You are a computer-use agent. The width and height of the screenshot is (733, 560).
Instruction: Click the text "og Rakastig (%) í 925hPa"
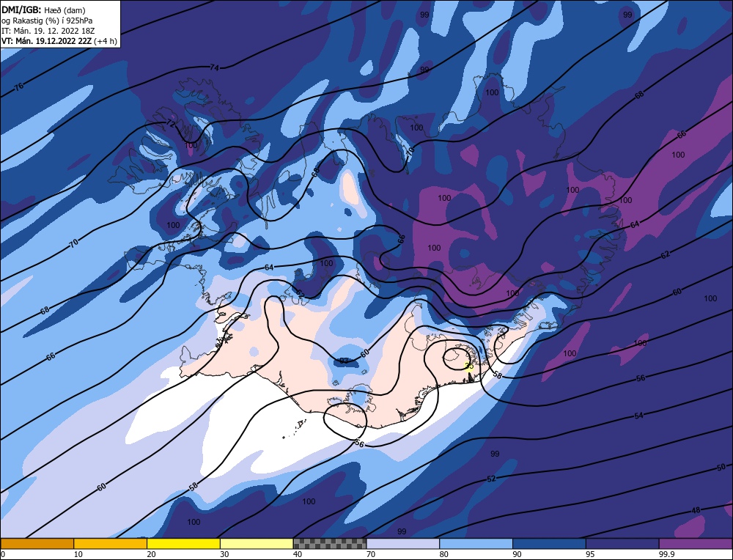pos(47,21)
